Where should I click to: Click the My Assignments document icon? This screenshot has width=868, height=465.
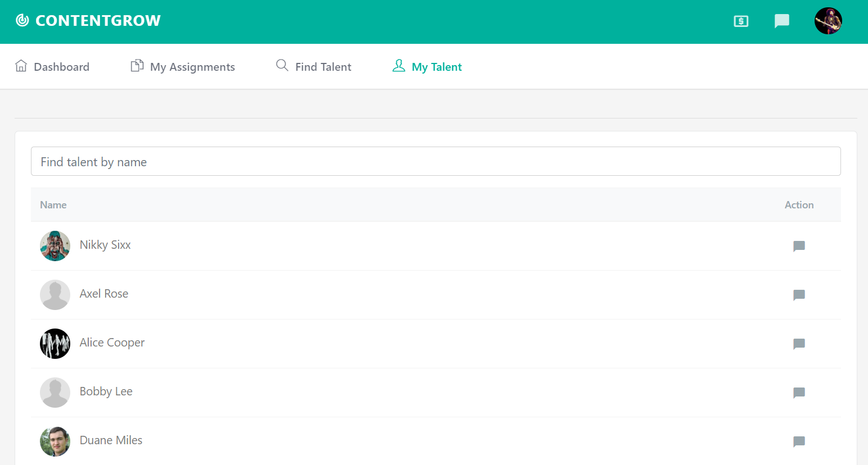pyautogui.click(x=137, y=66)
